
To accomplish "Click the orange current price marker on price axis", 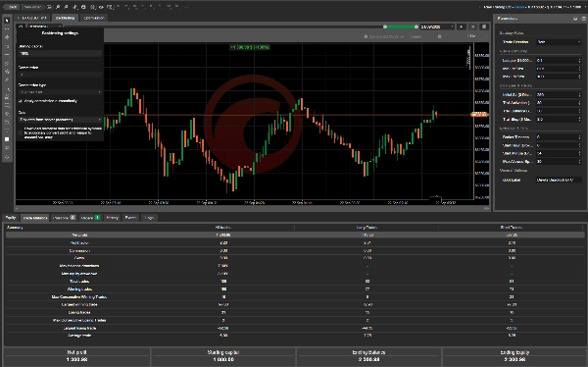I will 479,114.
